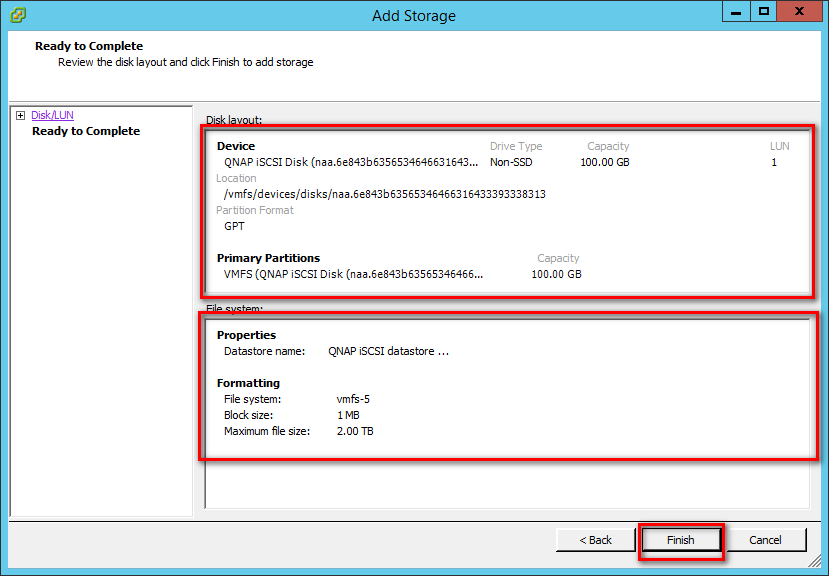Click the vSphere client icon in title bar
The height and width of the screenshot is (576, 829).
pos(18,15)
